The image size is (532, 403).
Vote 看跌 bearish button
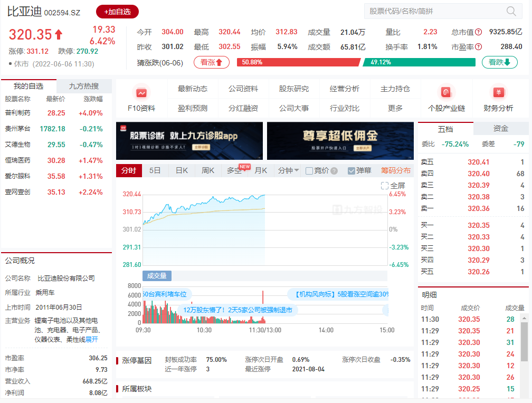pos(499,62)
